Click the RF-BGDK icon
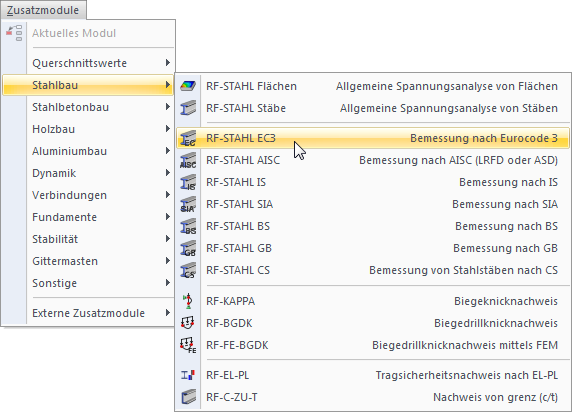This screenshot has height=412, width=572. (188, 323)
